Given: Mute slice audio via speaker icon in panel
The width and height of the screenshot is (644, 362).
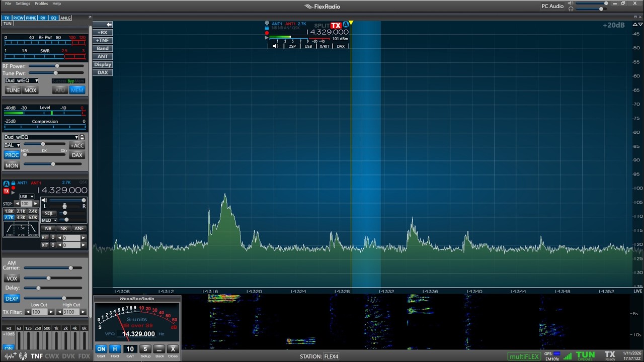Looking at the screenshot, I should point(45,200).
